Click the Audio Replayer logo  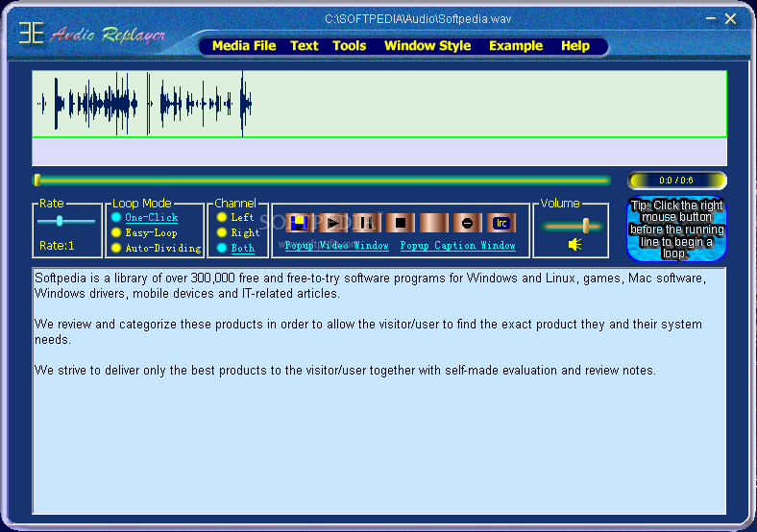click(92, 34)
